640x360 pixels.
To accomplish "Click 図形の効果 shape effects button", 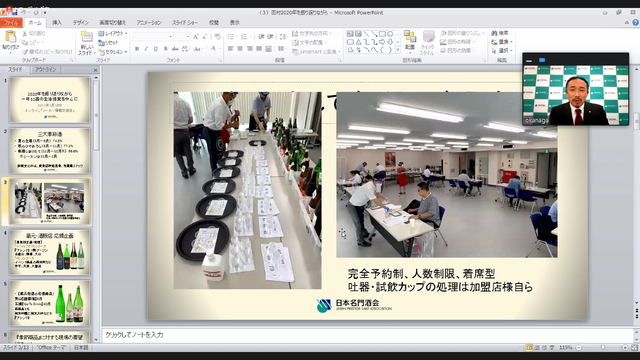I will (x=458, y=51).
